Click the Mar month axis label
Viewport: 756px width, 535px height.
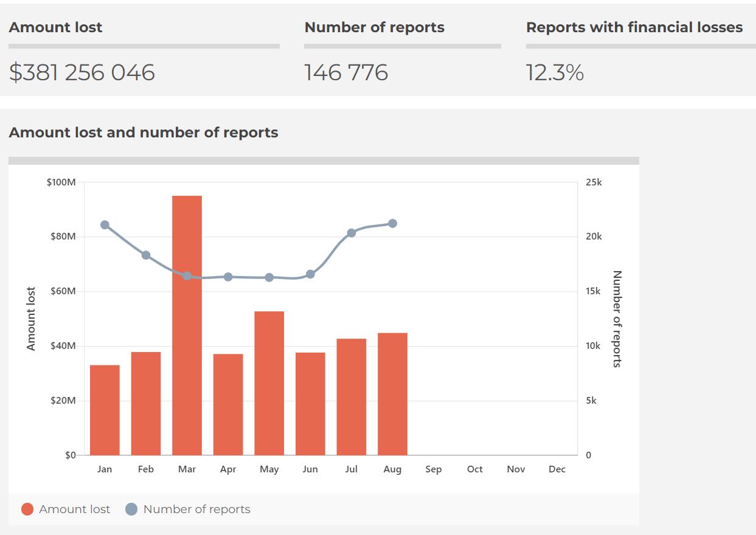[187, 469]
